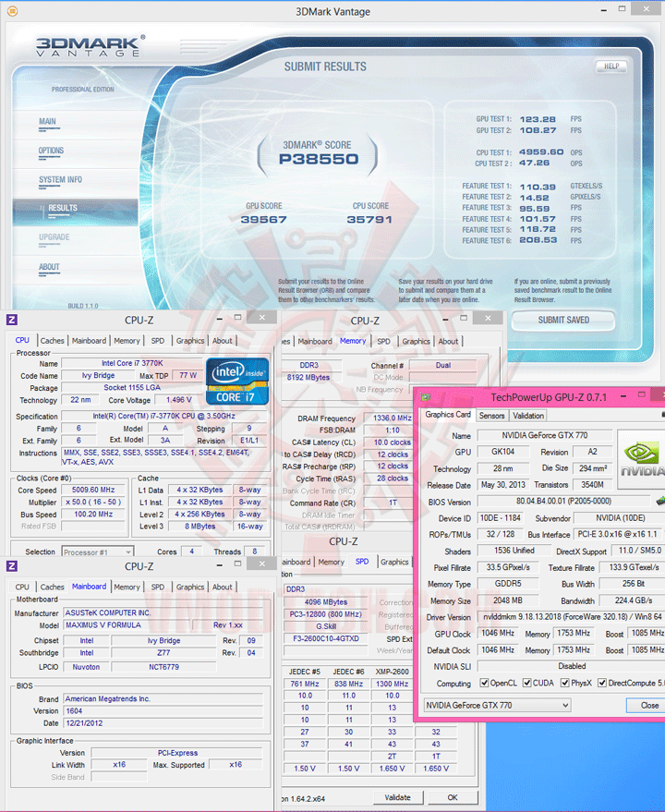Viewport: 665px width, 812px height.
Task: Open the NVIDIA GeForce GTX 770 card dropdown
Action: click(497, 706)
